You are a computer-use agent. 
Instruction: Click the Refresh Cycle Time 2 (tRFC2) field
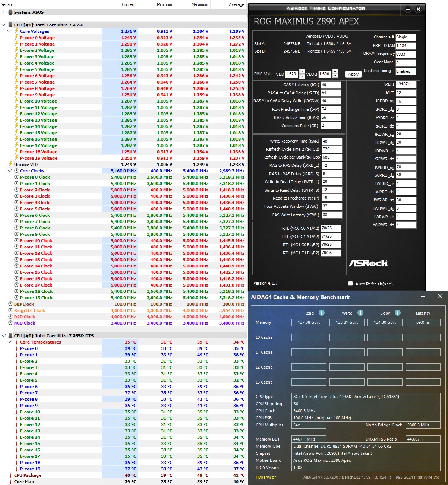(x=332, y=149)
